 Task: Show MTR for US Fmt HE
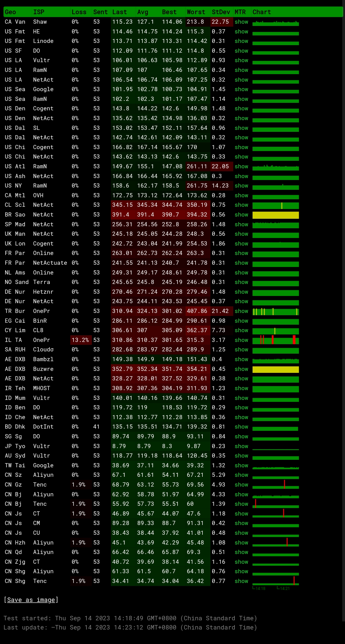tap(241, 31)
